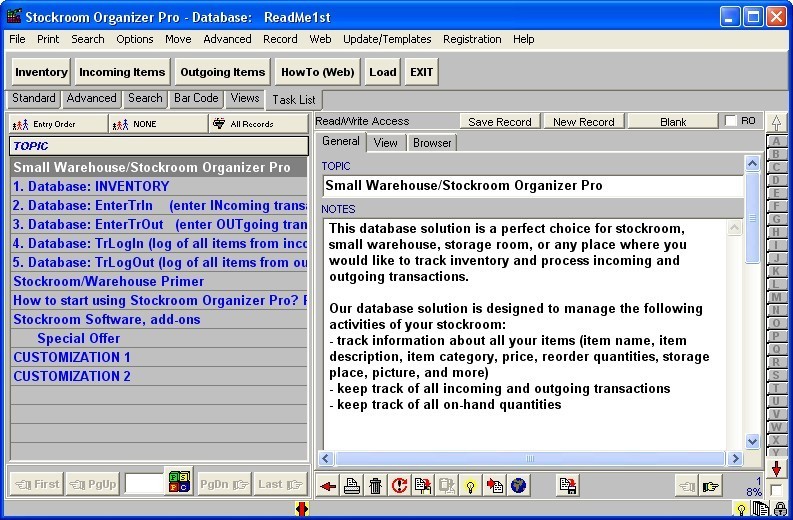Image resolution: width=793 pixels, height=520 pixels.
Task: Click the horizontal scrollbar thumb under notes
Action: pos(530,459)
